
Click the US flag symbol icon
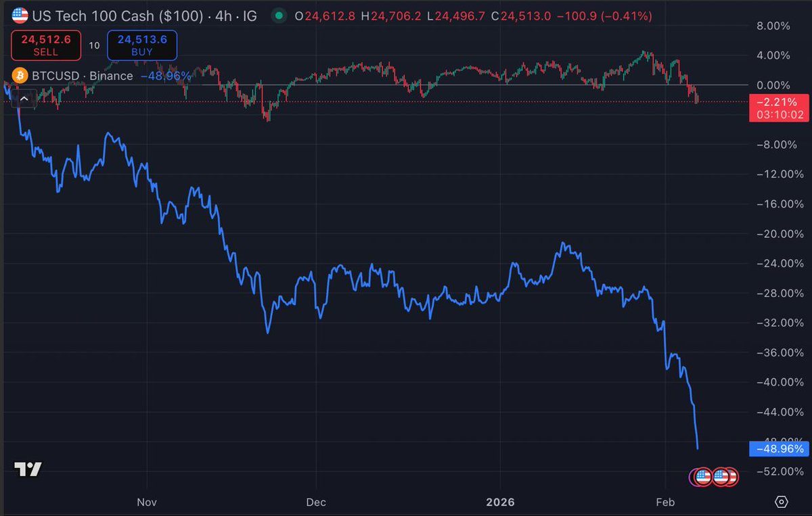[20, 16]
